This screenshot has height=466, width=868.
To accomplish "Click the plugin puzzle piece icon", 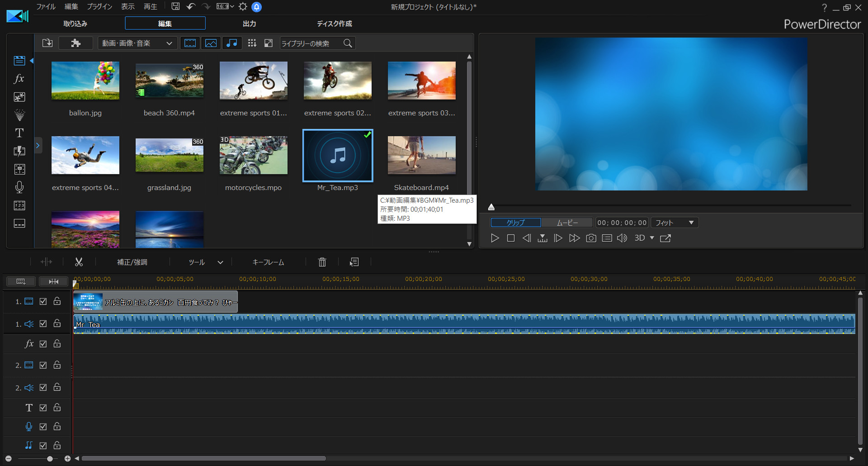I will (76, 43).
